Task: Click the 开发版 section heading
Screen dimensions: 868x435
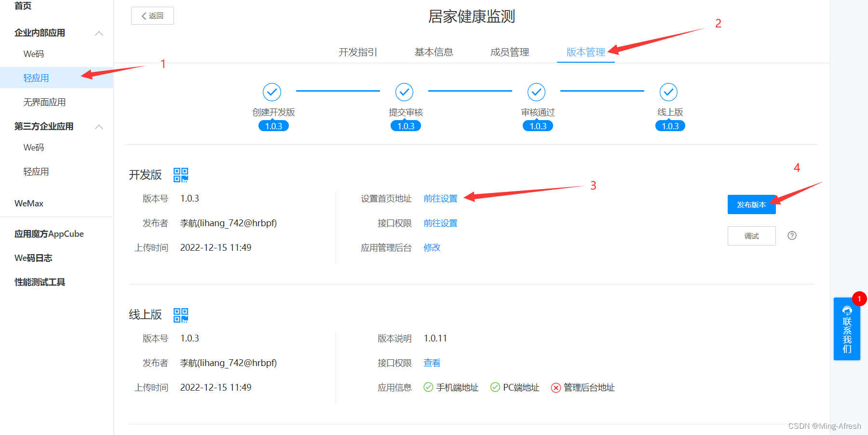Action: pyautogui.click(x=145, y=175)
